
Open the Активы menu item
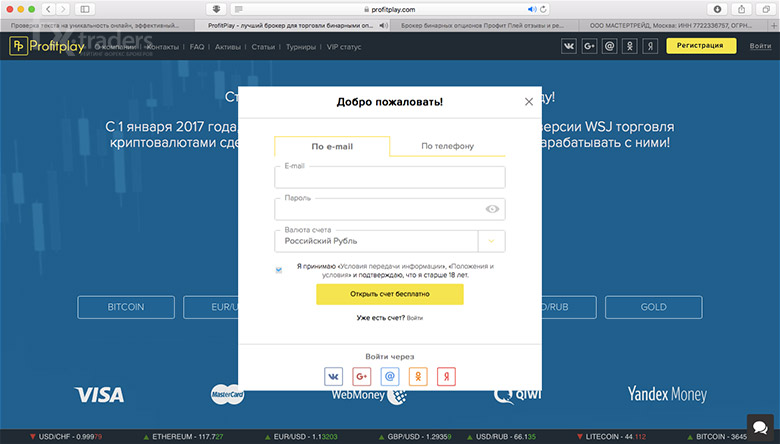tap(228, 47)
